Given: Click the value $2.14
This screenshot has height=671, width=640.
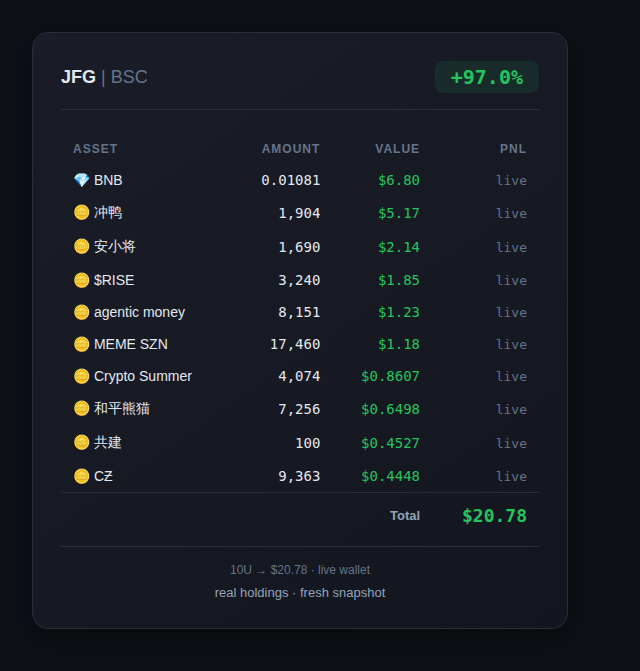Looking at the screenshot, I should 399,247.
